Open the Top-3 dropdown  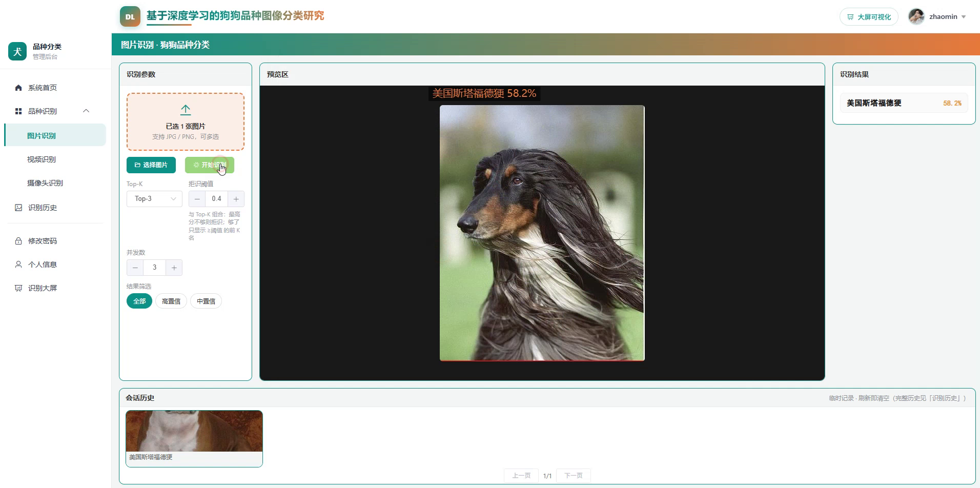tap(154, 199)
